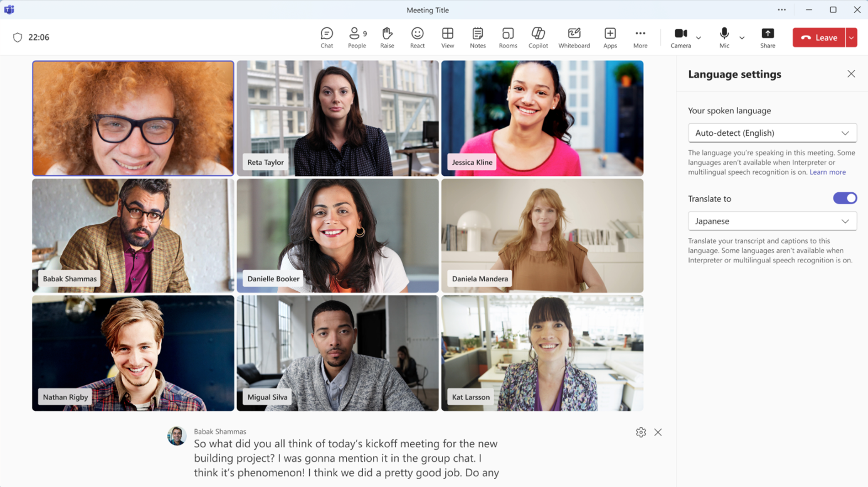Open the View layout menu
Viewport: 868px width, 487px height.
[447, 37]
